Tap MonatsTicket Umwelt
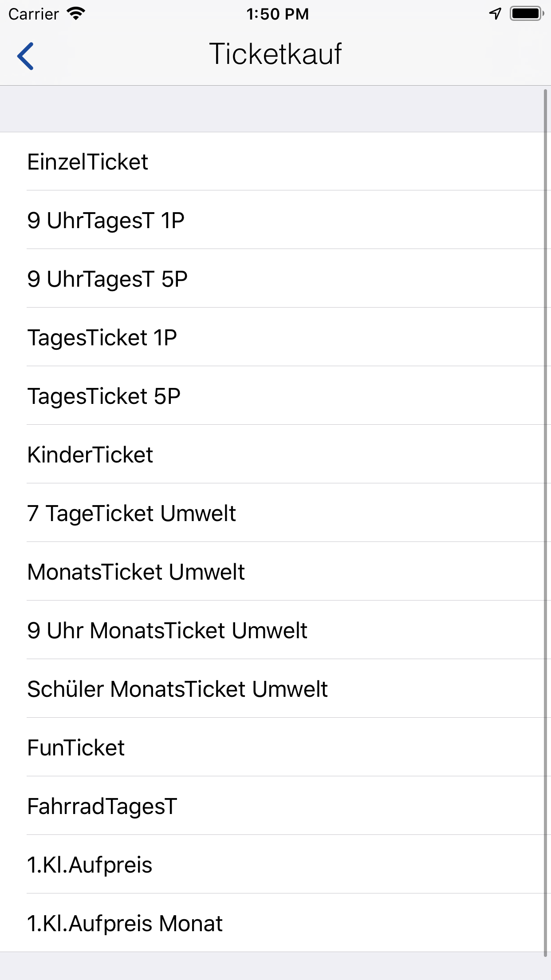551x980 pixels. pyautogui.click(x=275, y=571)
